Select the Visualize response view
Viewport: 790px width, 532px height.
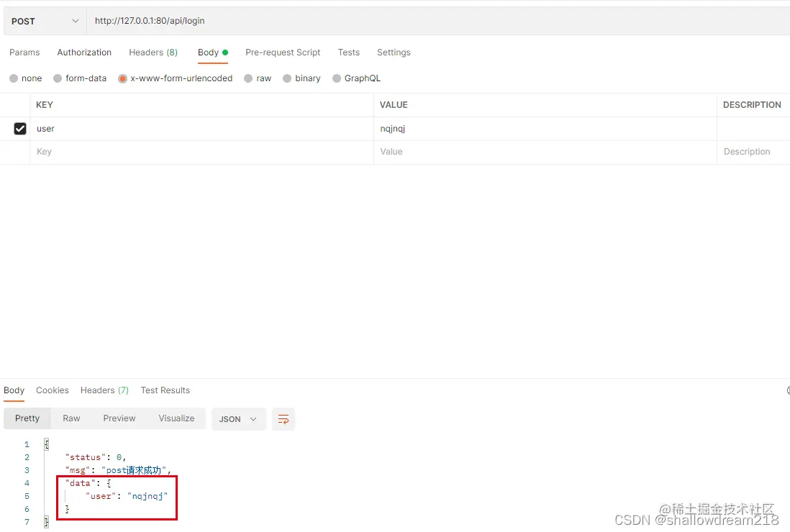[176, 418]
